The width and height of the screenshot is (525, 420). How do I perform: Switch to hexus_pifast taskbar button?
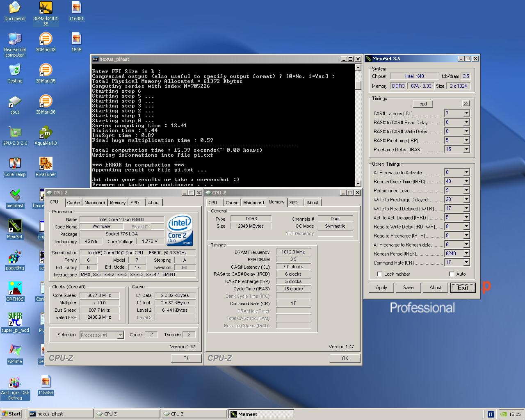(60, 414)
